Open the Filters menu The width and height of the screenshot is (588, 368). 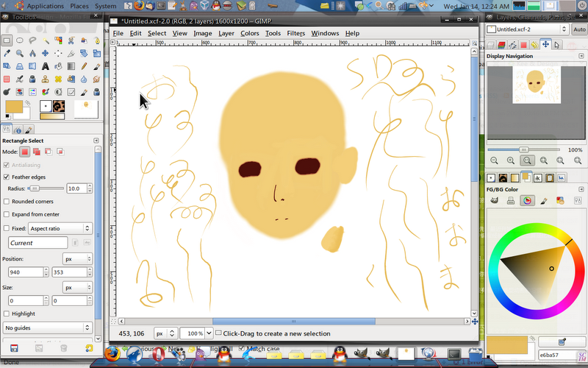295,33
